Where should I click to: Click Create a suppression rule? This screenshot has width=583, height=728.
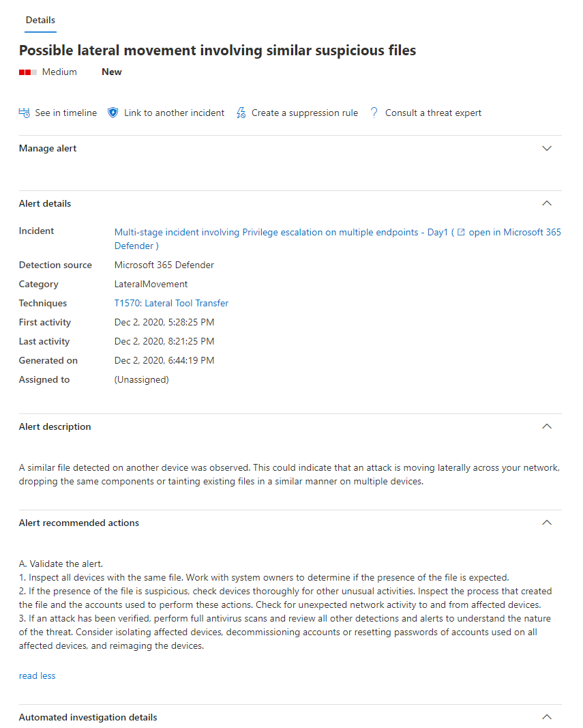(x=304, y=113)
